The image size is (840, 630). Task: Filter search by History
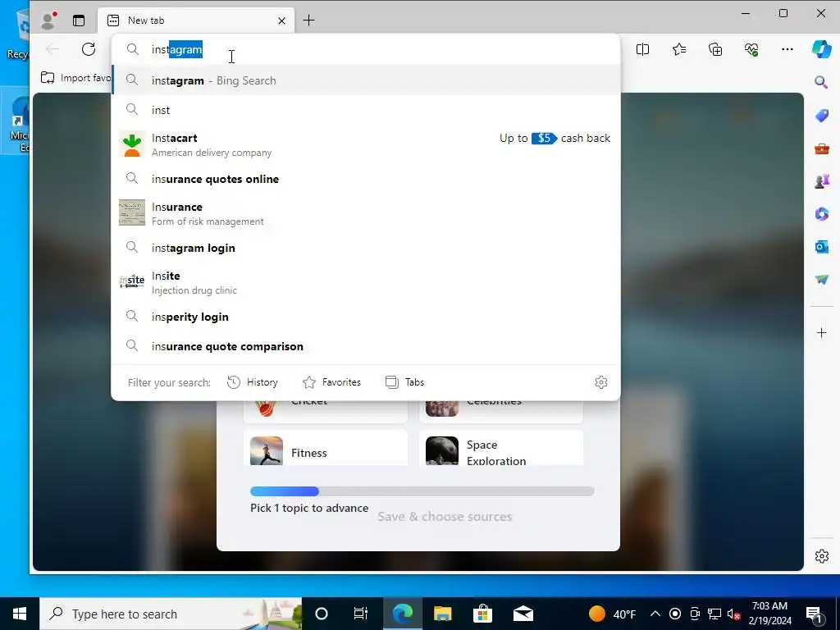click(x=253, y=382)
